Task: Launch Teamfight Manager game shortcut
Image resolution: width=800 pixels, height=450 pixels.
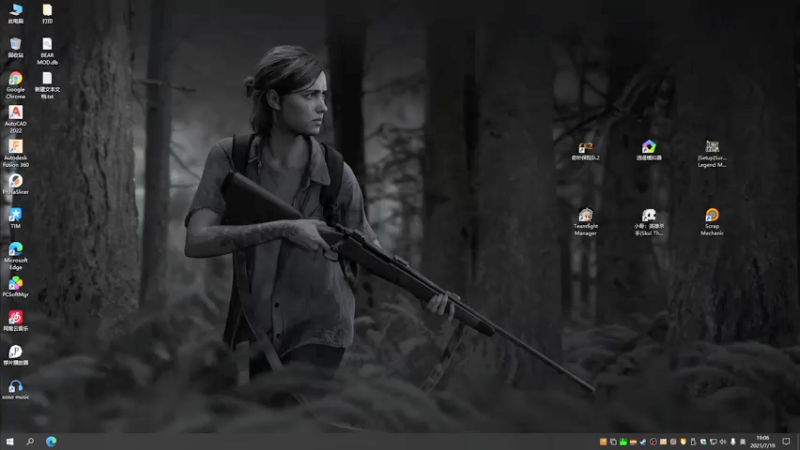Action: click(x=586, y=222)
